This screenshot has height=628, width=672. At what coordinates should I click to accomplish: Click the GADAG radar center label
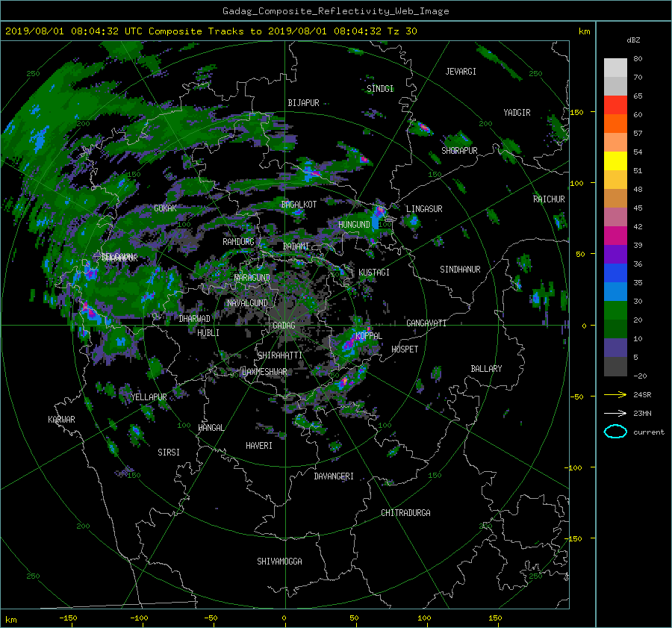click(284, 326)
